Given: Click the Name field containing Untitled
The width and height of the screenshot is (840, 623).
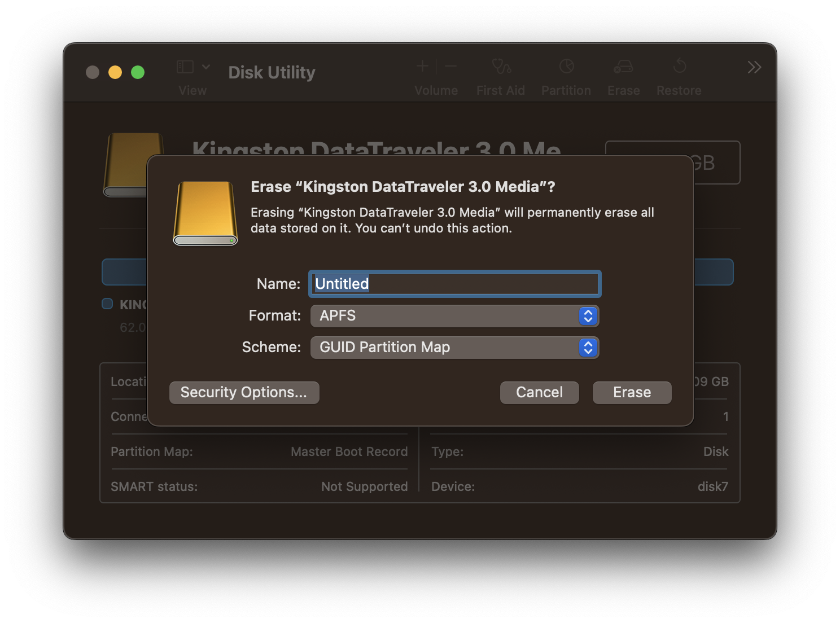Looking at the screenshot, I should [454, 284].
